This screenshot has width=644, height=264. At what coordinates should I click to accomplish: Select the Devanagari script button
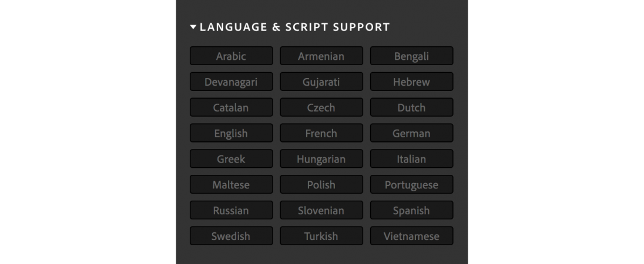[x=231, y=82]
